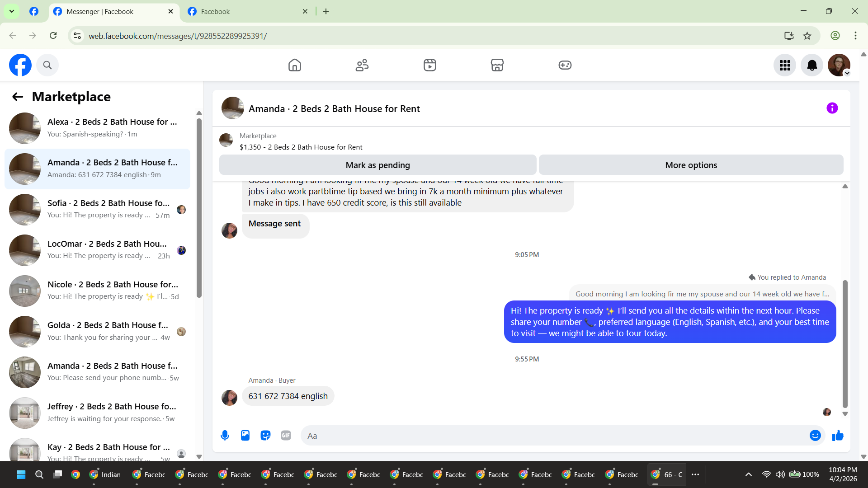Open the Wi-Fi network tray icon
Screen dimensions: 868x488
click(767, 474)
